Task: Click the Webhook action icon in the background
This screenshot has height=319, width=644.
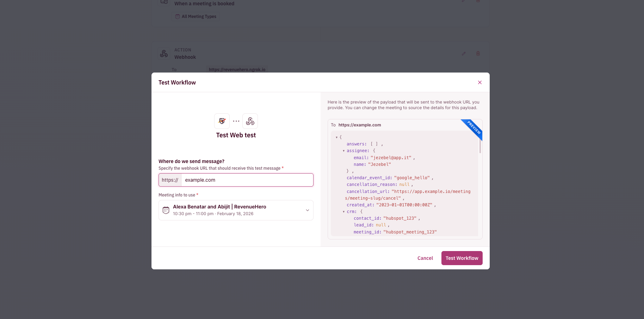Action: [164, 54]
